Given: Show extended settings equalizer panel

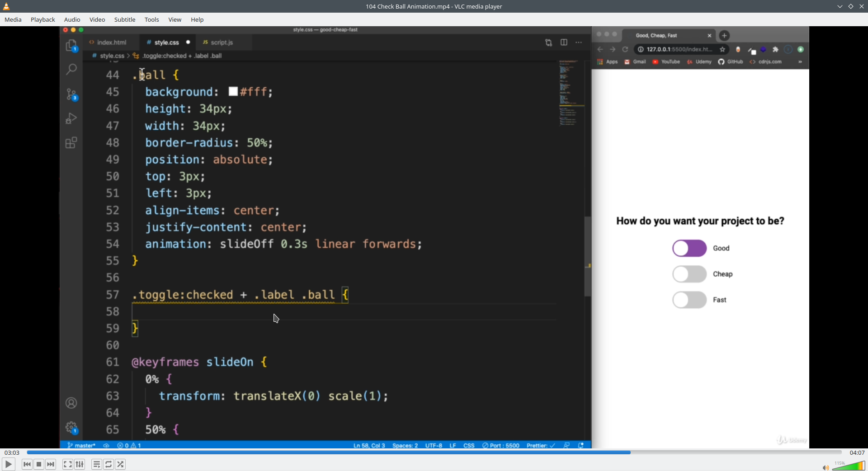Looking at the screenshot, I should tap(80, 464).
